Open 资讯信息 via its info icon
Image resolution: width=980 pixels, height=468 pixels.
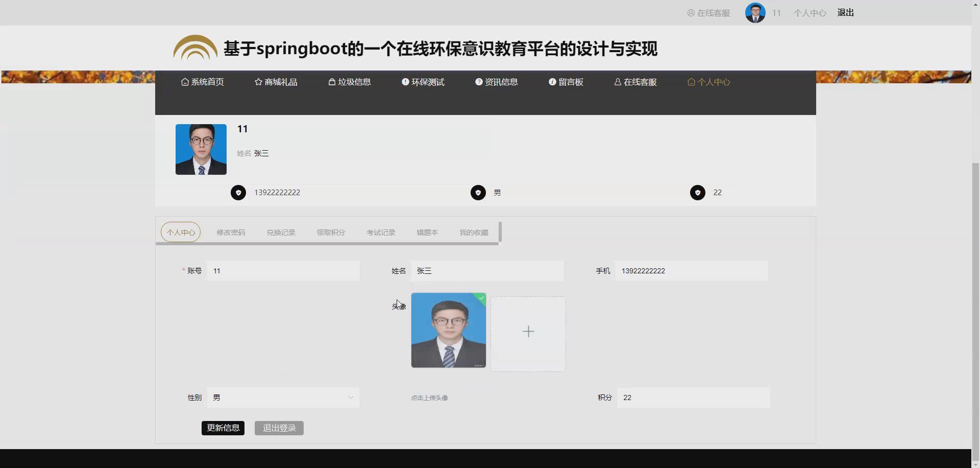478,82
